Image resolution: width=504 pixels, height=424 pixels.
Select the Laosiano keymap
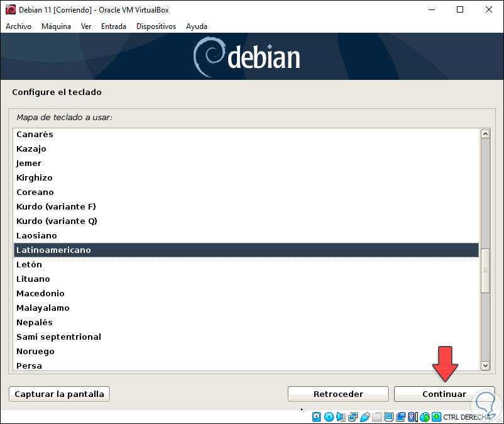point(246,235)
